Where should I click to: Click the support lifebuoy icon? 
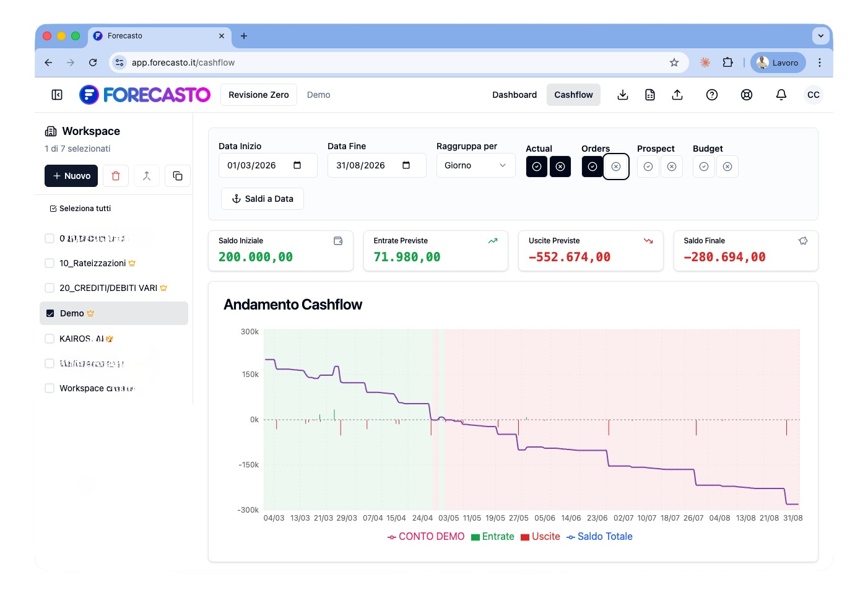pyautogui.click(x=747, y=95)
